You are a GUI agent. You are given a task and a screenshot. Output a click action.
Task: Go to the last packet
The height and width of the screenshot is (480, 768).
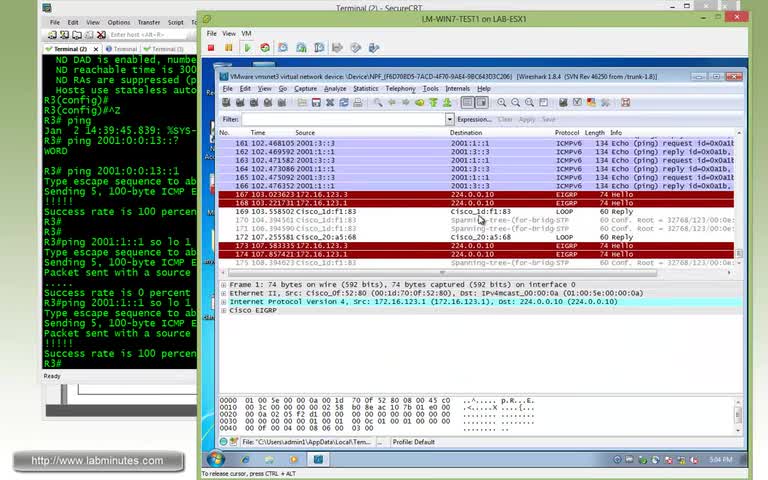tap(447, 102)
